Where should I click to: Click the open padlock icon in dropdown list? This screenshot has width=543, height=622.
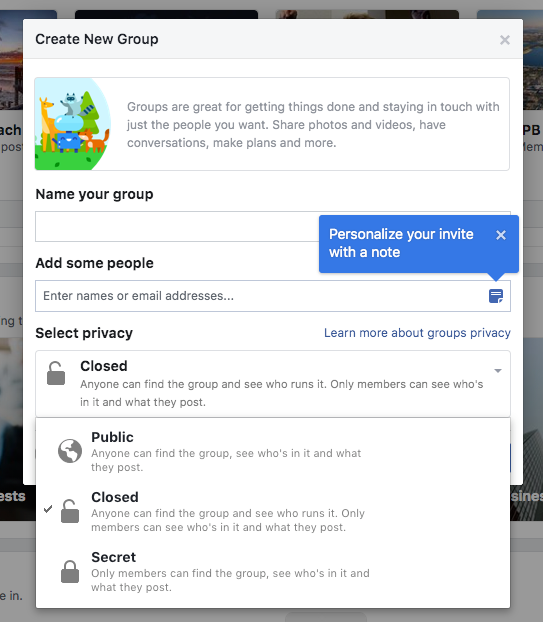pyautogui.click(x=70, y=511)
